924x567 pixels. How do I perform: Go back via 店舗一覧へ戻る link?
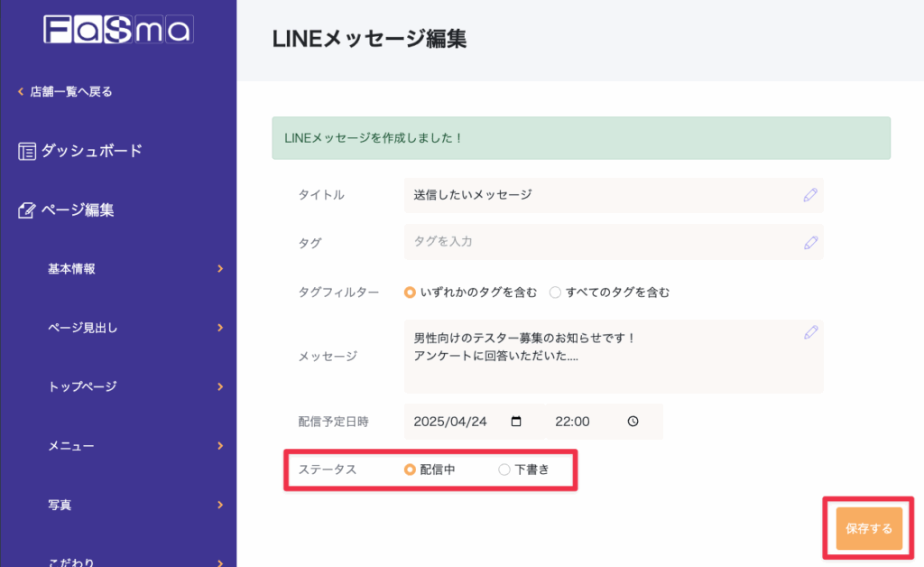point(70,91)
